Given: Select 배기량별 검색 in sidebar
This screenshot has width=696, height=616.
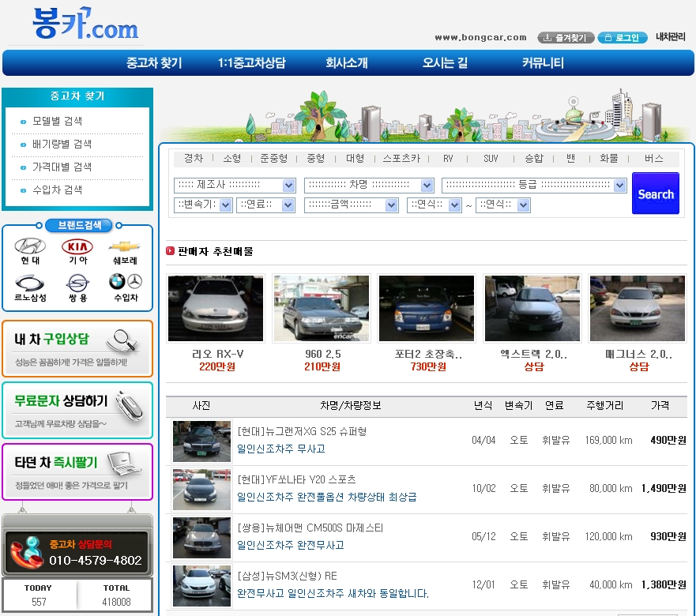Looking at the screenshot, I should pyautogui.click(x=62, y=145).
